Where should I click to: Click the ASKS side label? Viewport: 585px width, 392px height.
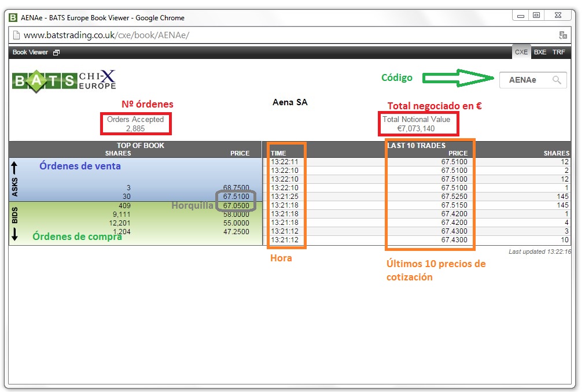click(15, 187)
